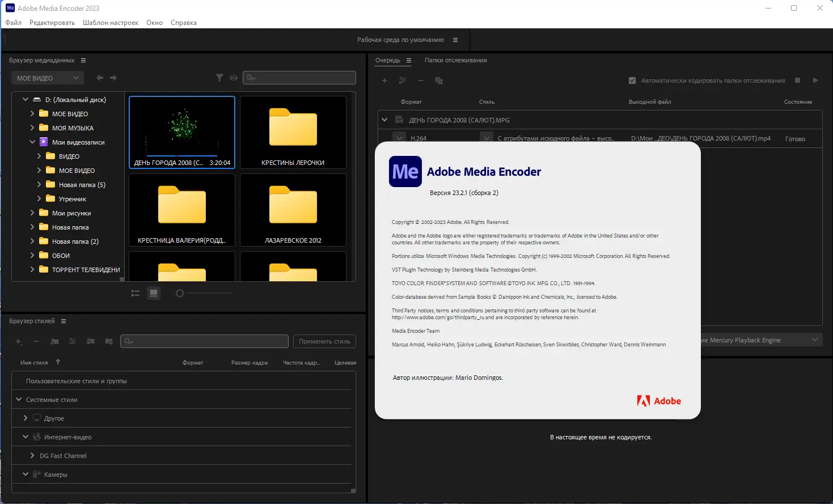Disable Automatically encode watch folders checkbox
The image size is (833, 504).
pos(632,80)
